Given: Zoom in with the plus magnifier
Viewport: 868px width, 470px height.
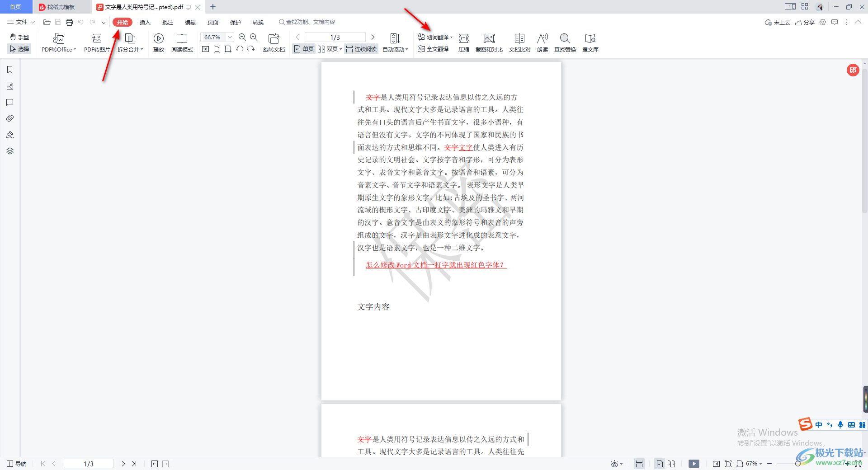Looking at the screenshot, I should click(254, 37).
